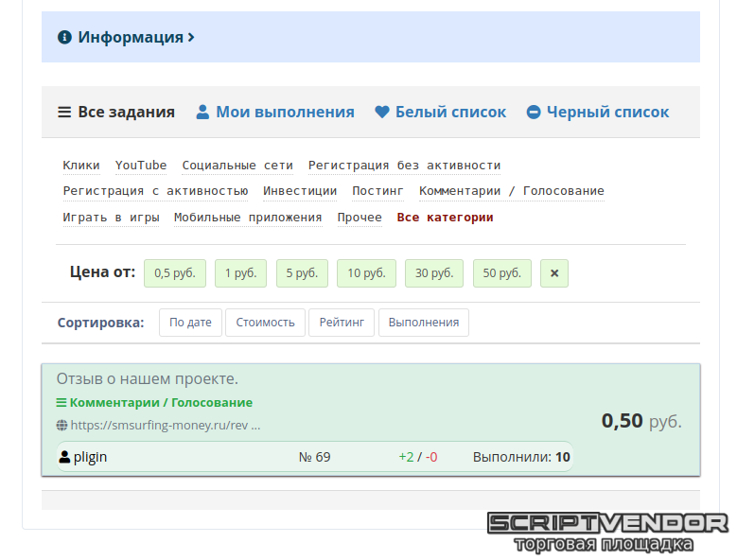Image resolution: width=737 pixels, height=560 pixels.
Task: Click the user icon by Мои выполнения
Action: click(202, 112)
